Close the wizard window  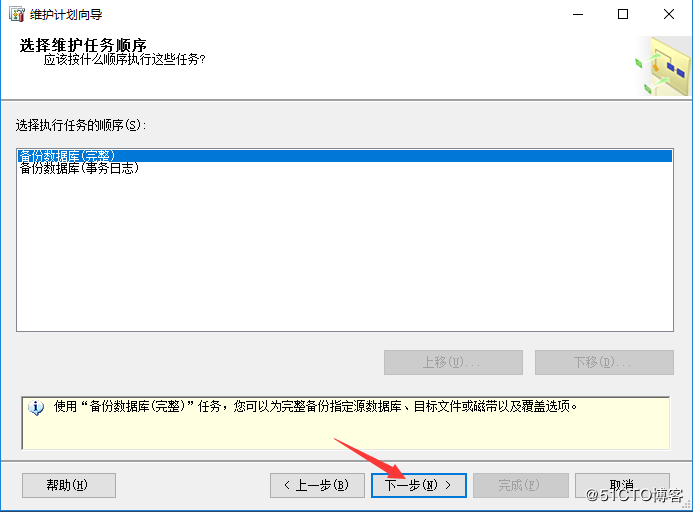tap(669, 14)
